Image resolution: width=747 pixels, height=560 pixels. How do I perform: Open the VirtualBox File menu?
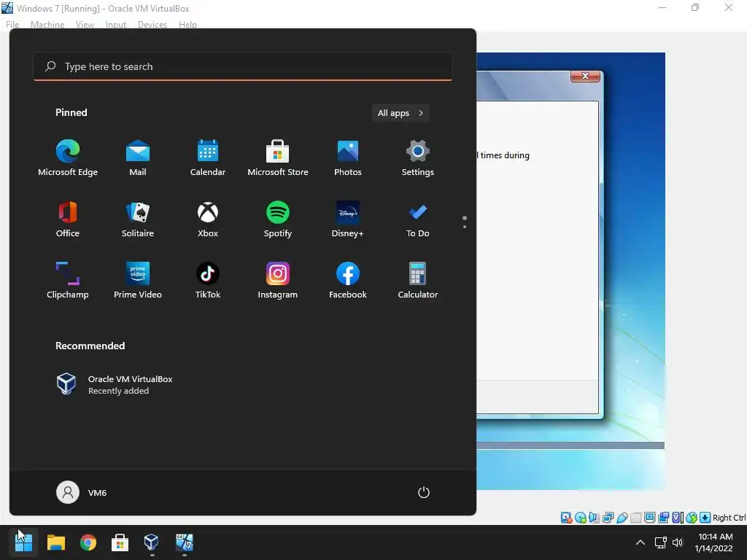[x=12, y=24]
